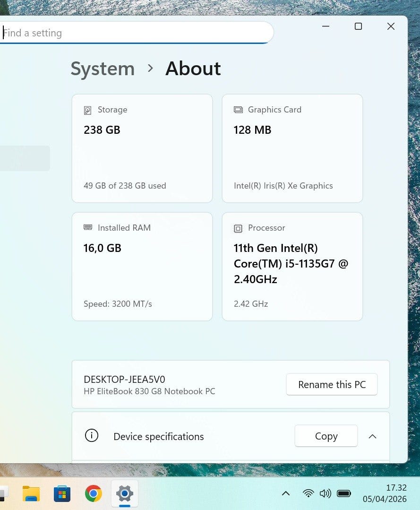Open File Explorer from the taskbar

coord(31,494)
